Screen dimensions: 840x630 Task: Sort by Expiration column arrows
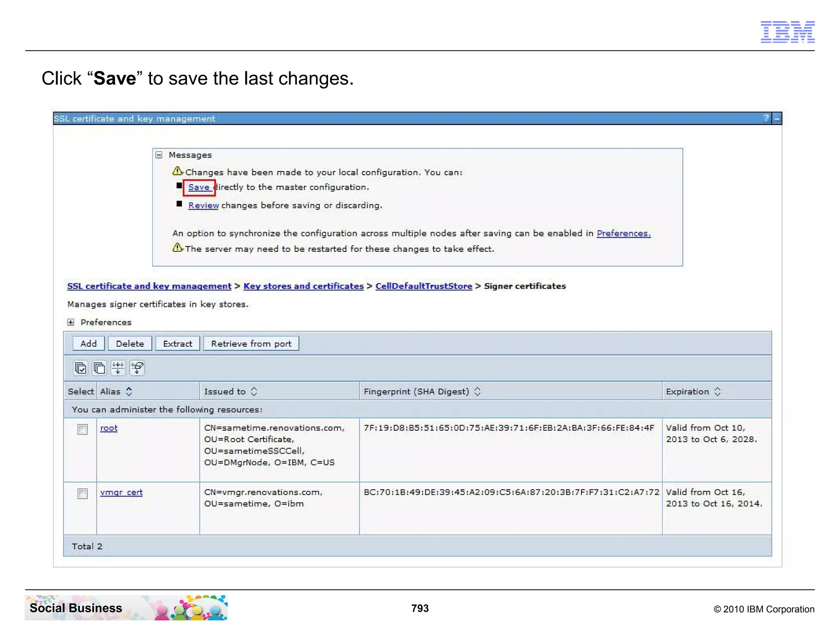717,391
